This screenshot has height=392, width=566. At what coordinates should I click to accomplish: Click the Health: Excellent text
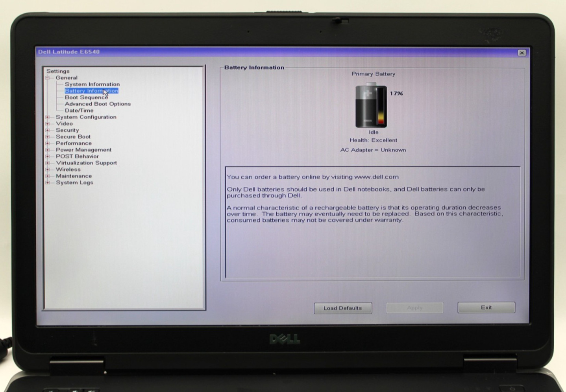click(374, 140)
